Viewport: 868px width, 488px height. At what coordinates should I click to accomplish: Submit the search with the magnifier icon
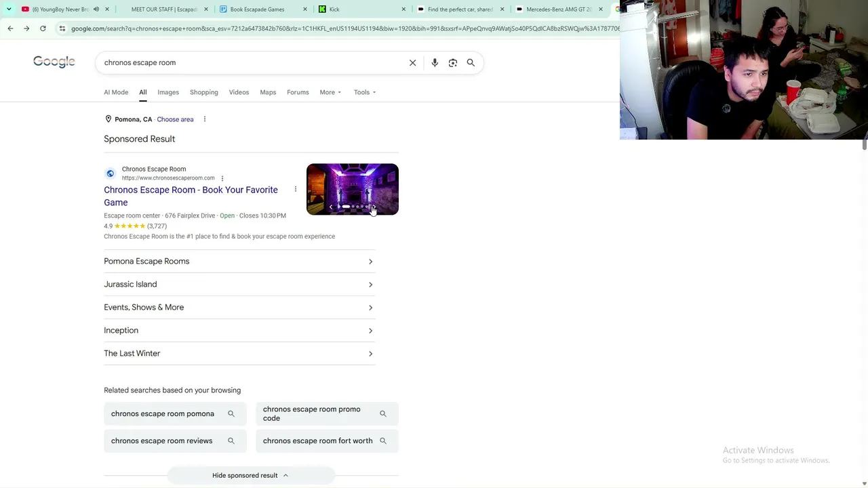coord(471,62)
